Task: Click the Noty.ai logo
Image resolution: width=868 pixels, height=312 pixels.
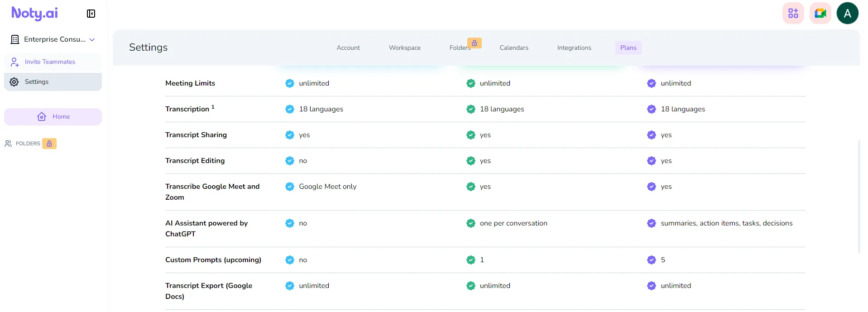Action: click(34, 14)
